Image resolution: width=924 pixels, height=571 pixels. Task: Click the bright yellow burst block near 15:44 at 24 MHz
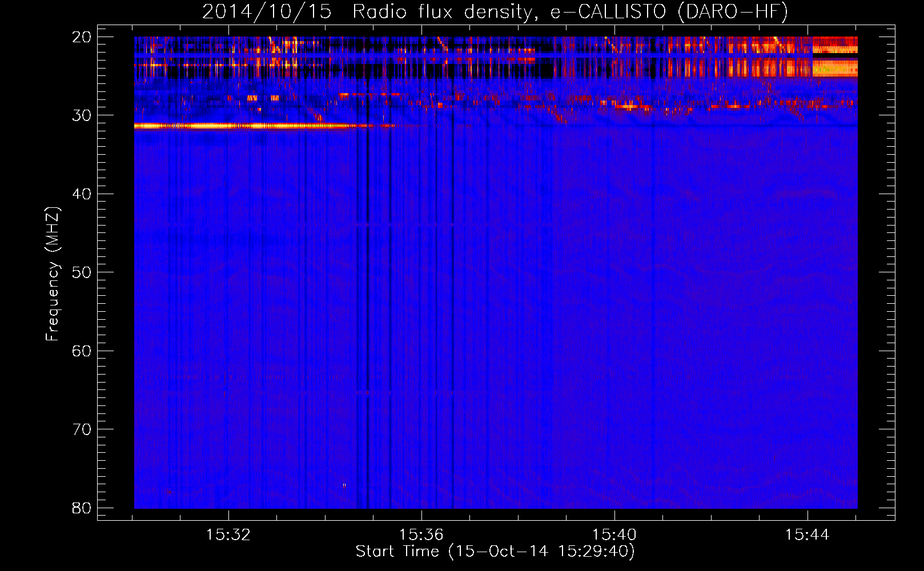click(835, 69)
